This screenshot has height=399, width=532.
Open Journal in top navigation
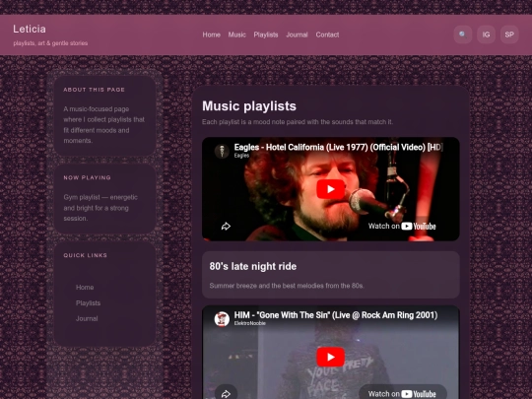point(297,34)
